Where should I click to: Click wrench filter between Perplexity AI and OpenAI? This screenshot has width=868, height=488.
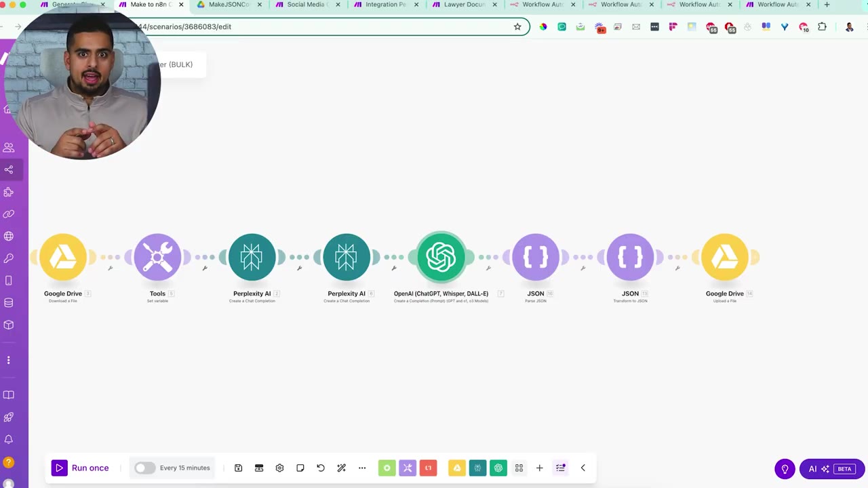(x=394, y=268)
